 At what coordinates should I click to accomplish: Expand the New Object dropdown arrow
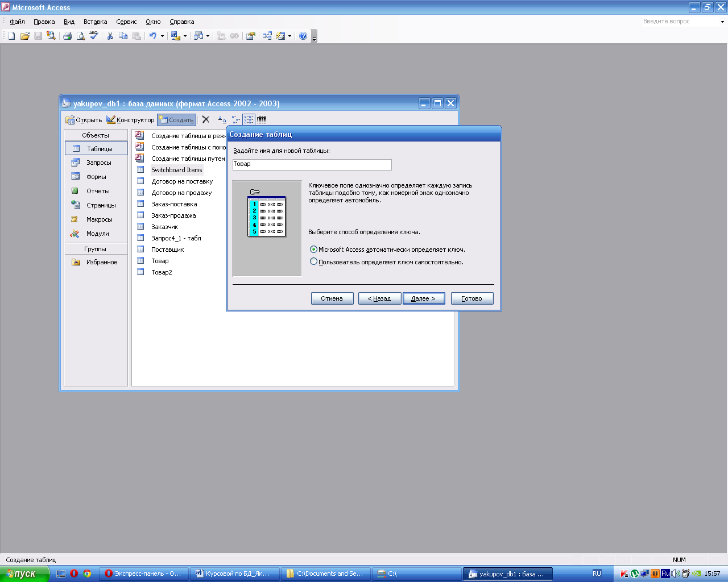point(289,36)
